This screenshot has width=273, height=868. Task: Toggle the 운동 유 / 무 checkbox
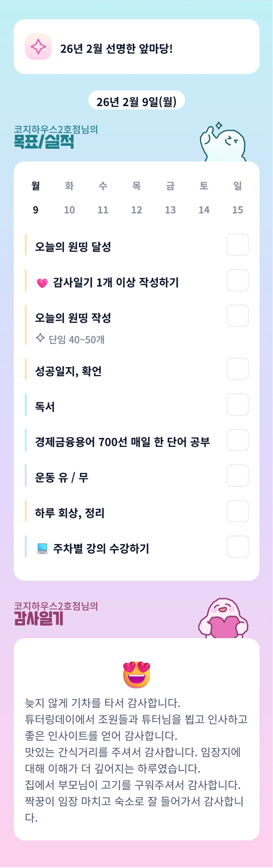(x=237, y=476)
